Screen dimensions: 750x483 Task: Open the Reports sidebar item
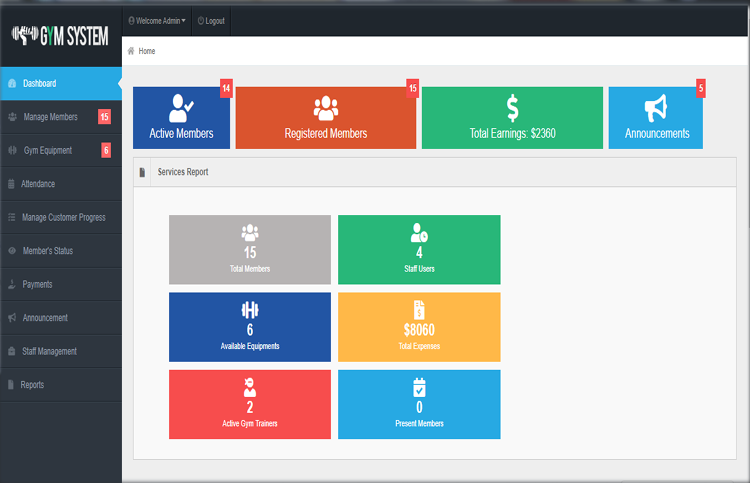[32, 384]
